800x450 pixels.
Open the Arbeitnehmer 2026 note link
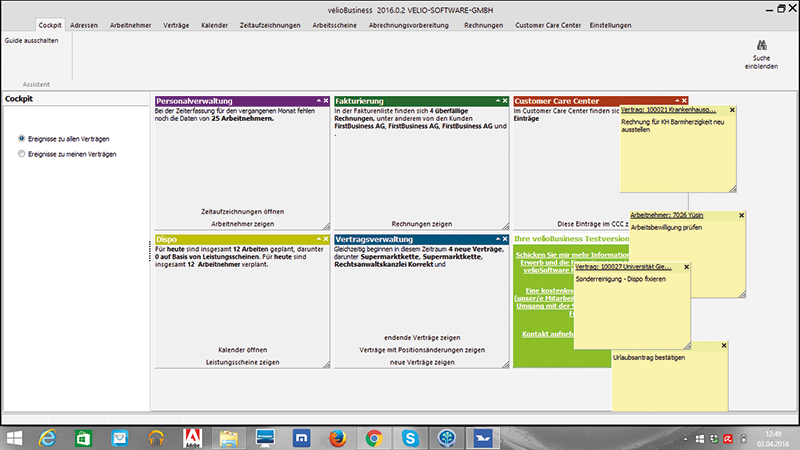(x=666, y=215)
